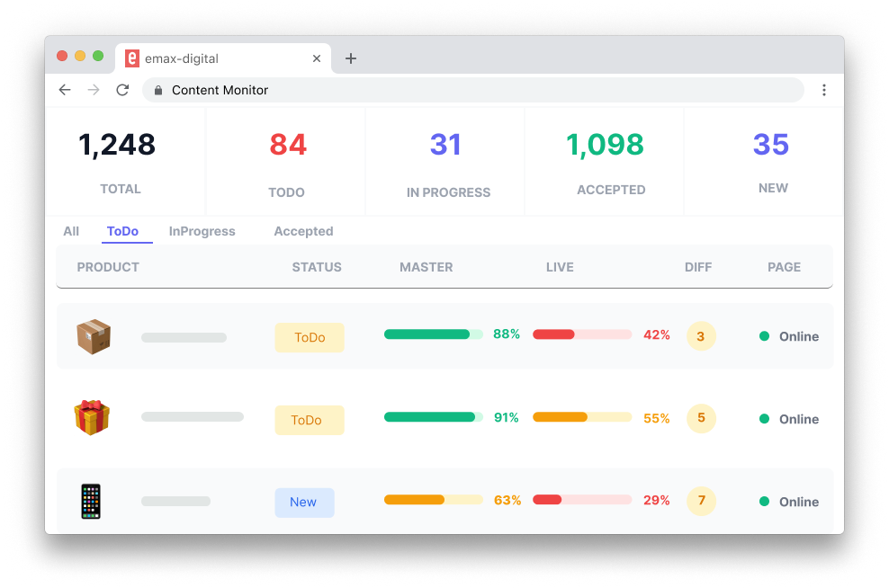Open the Accepted filter tab
The width and height of the screenshot is (889, 588).
(x=303, y=231)
